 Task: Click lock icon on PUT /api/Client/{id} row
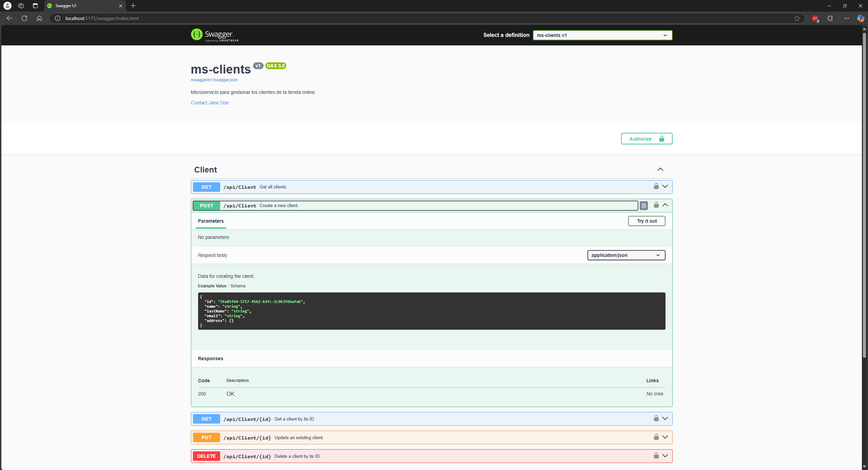click(656, 437)
